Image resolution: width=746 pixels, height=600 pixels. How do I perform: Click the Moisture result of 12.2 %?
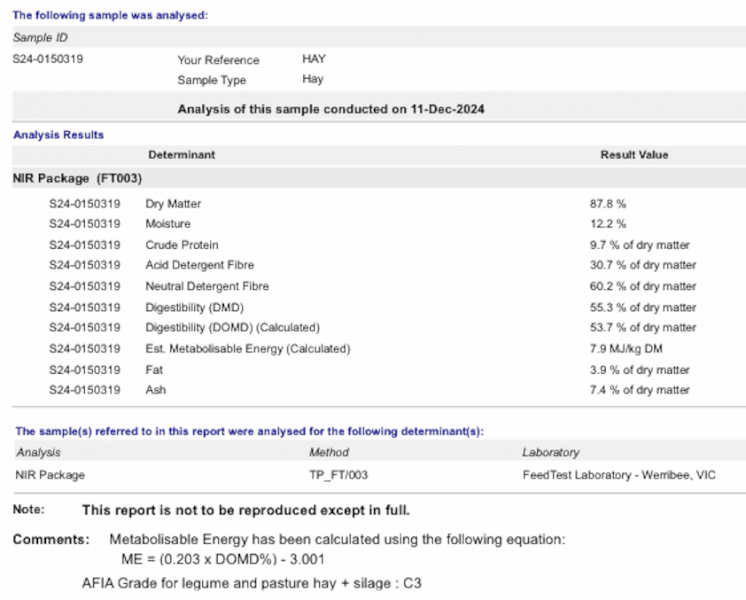(608, 224)
